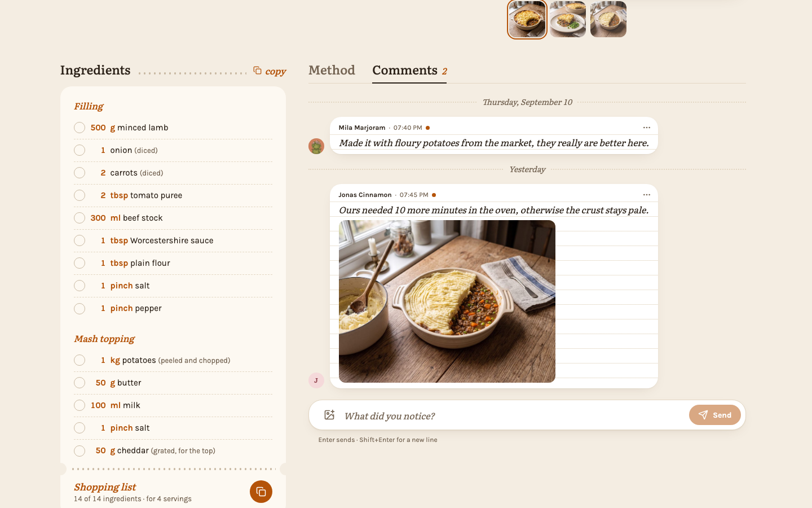
Task: View the second recipe photo thumbnail
Action: 568,19
